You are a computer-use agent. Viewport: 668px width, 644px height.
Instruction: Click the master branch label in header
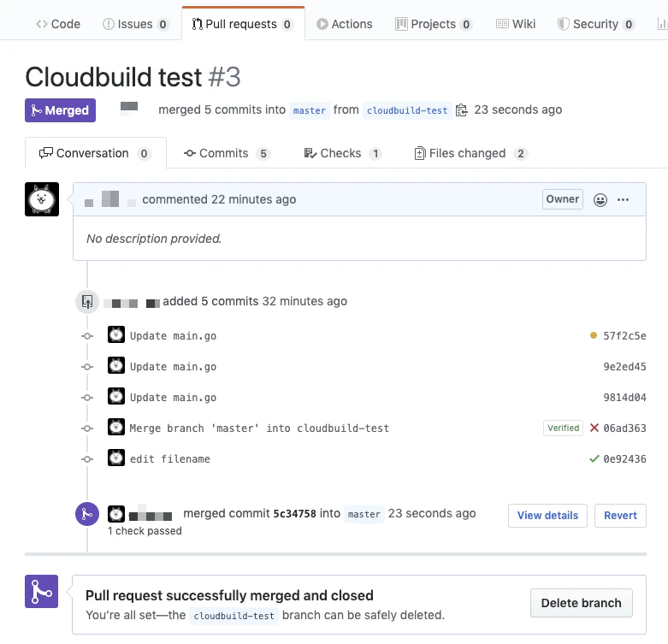tap(310, 110)
